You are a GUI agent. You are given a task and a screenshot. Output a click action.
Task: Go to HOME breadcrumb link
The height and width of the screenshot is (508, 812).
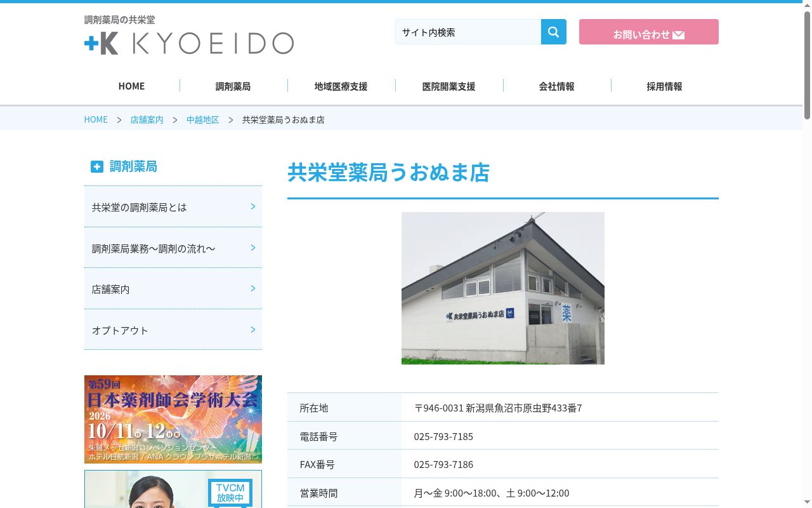click(x=96, y=119)
